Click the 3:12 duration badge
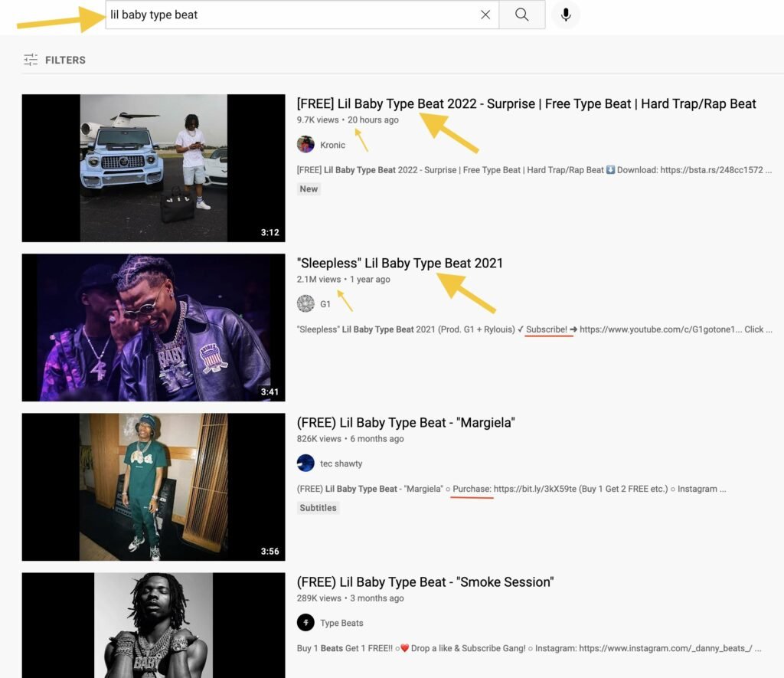The width and height of the screenshot is (784, 678). tap(270, 233)
